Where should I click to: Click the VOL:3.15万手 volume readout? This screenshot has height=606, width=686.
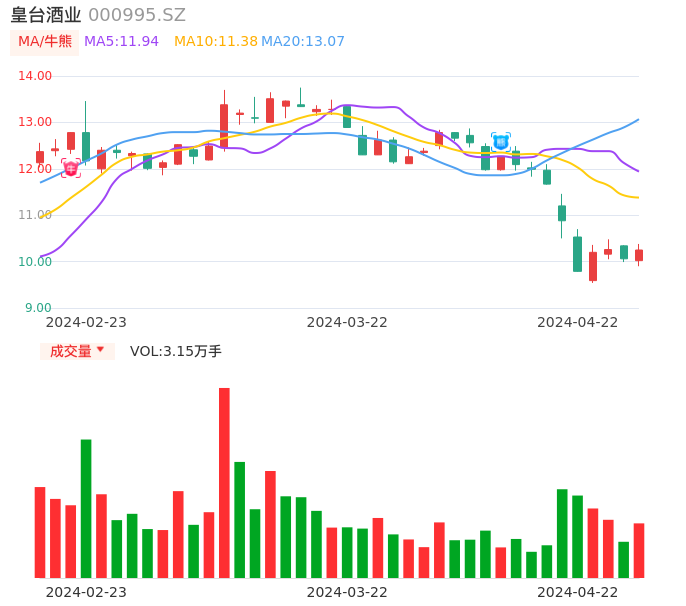(x=176, y=351)
